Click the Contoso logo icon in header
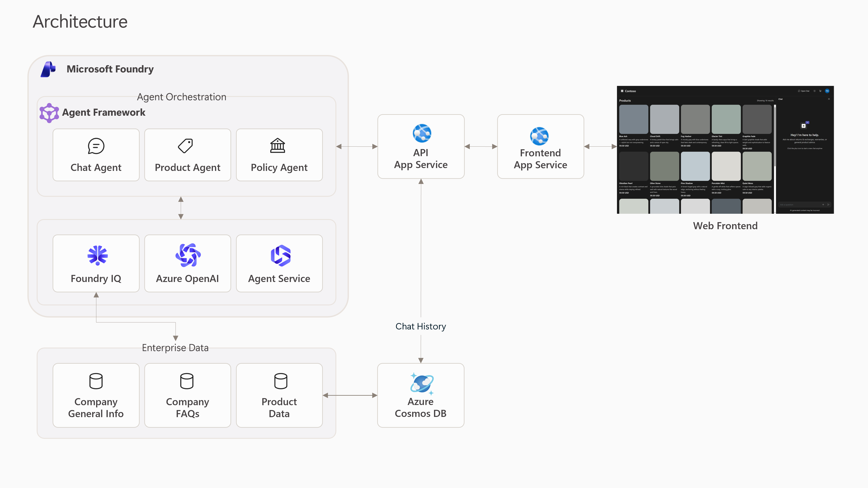Viewport: 868px width, 488px height. tap(622, 91)
